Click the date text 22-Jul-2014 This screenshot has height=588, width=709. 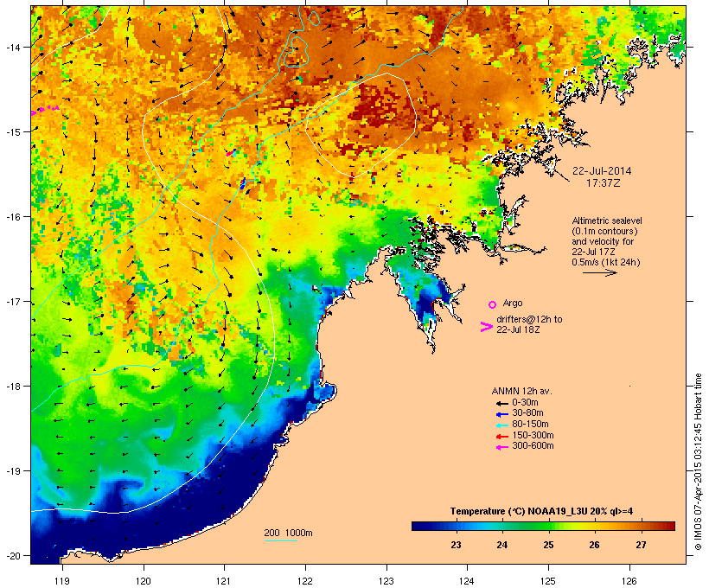click(x=602, y=171)
